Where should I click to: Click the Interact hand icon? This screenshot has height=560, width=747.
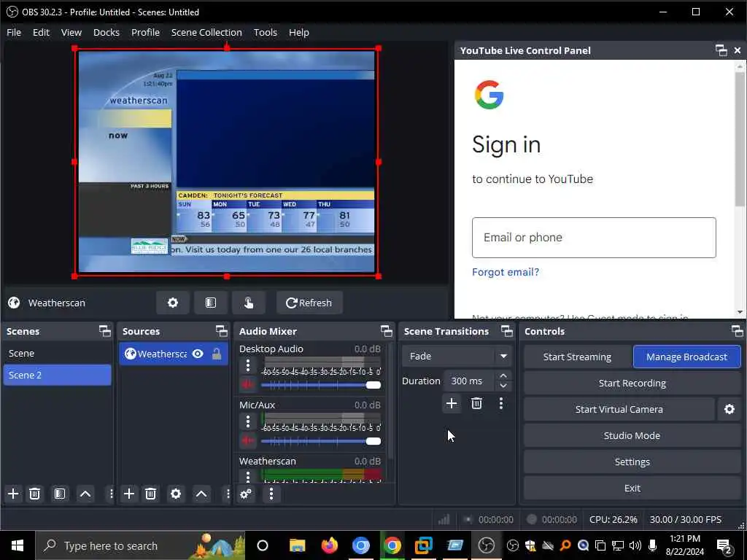pyautogui.click(x=249, y=303)
